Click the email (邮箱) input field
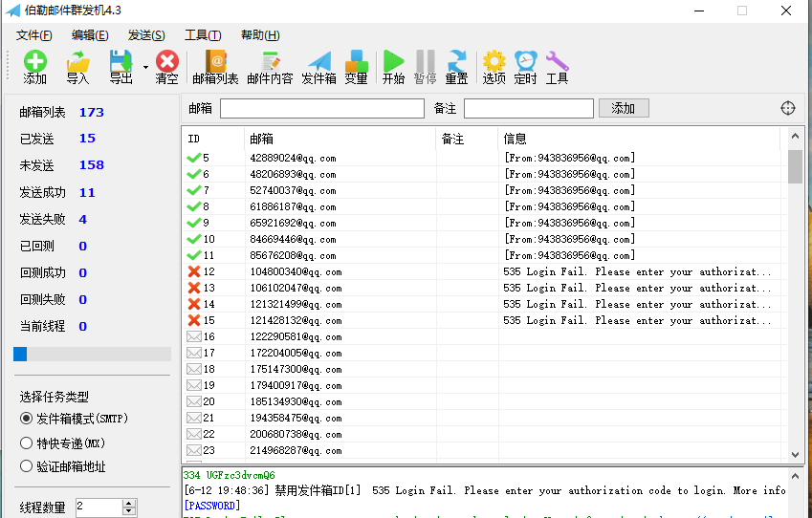The image size is (812, 518). tap(321, 109)
